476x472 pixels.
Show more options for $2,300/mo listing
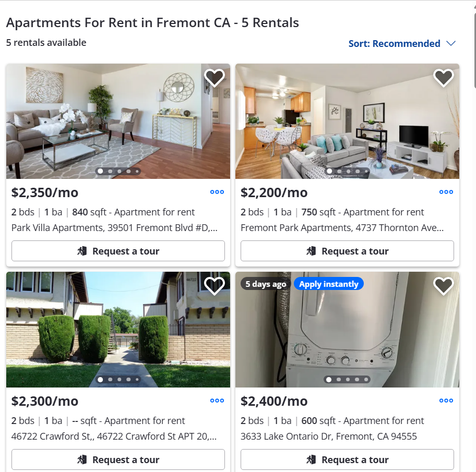[x=217, y=401]
